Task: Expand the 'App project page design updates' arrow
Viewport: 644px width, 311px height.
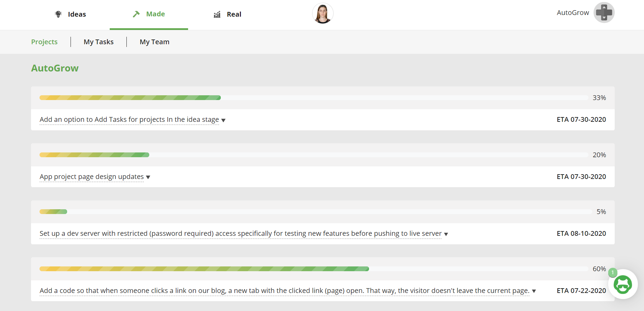Action: point(148,177)
